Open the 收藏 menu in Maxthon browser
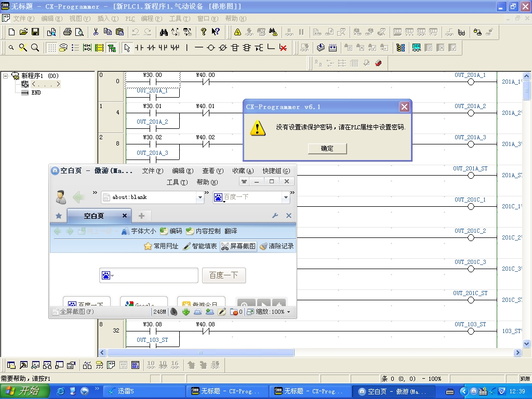Image resolution: width=532 pixels, height=399 pixels. [x=243, y=171]
